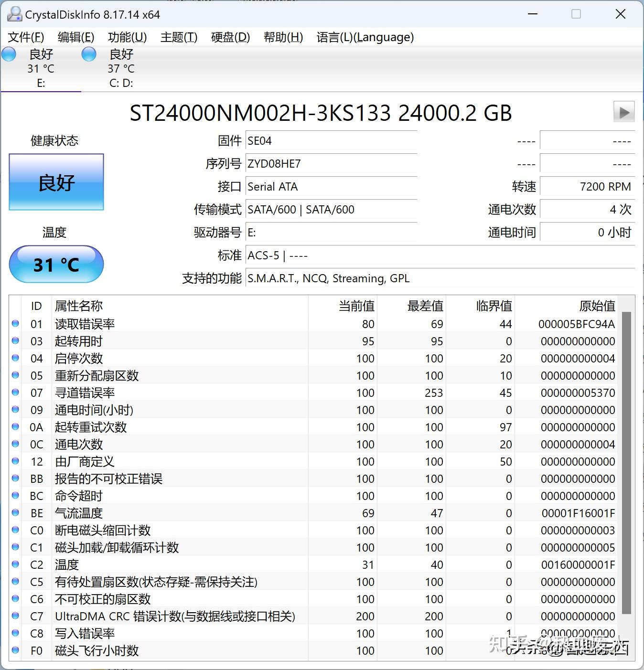Click blue status dot beside 01 读取错误率
Viewport: 644px width, 670px height.
(x=15, y=324)
